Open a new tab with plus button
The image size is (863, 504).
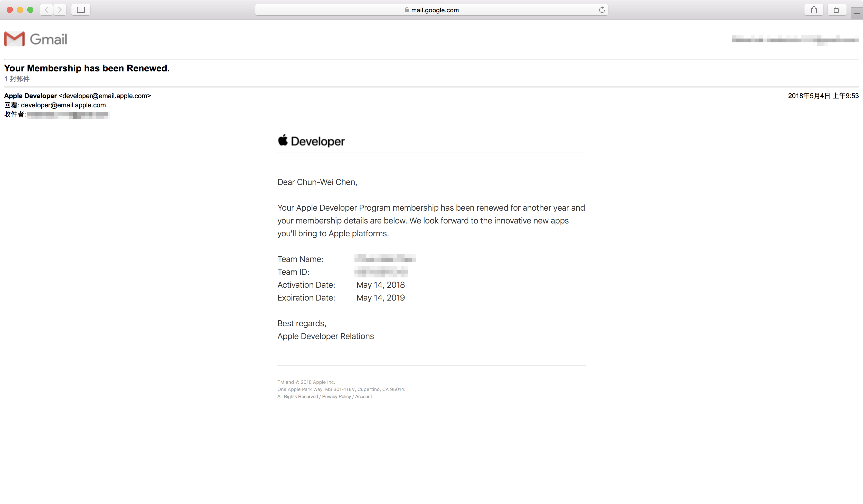(857, 14)
